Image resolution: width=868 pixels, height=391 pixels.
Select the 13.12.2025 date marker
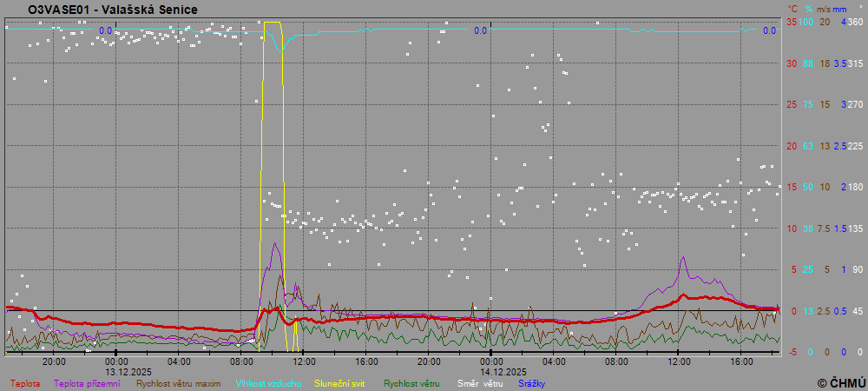coord(116,370)
